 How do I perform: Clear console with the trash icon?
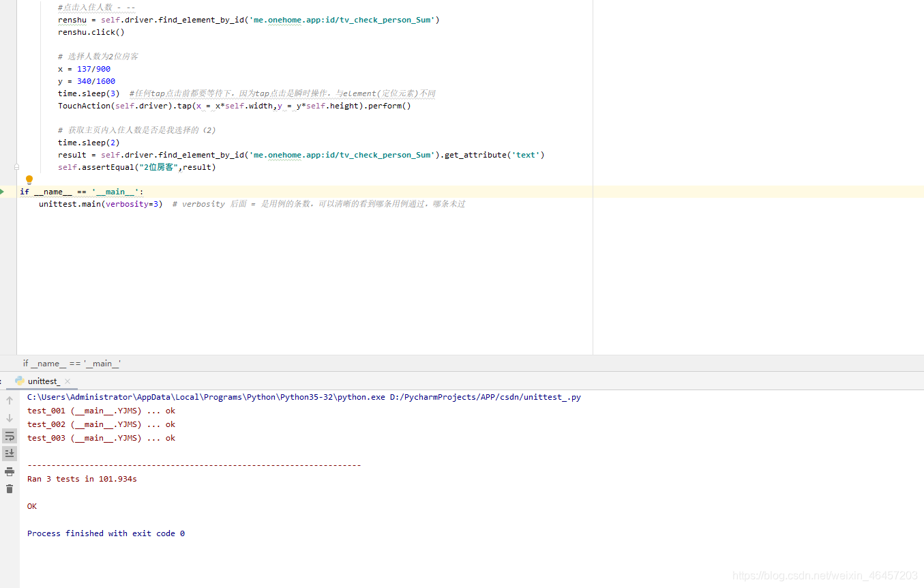pos(10,488)
